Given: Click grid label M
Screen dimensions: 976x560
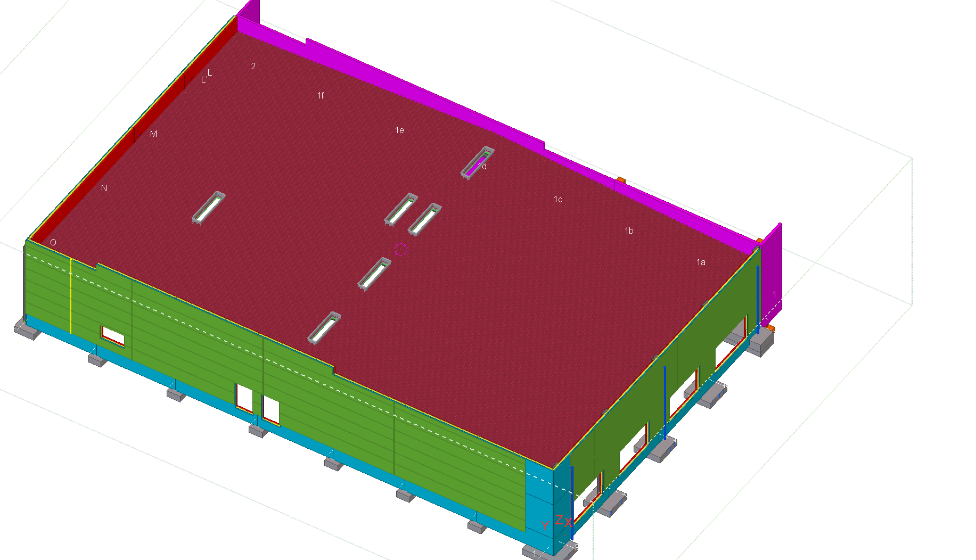Looking at the screenshot, I should (x=153, y=134).
